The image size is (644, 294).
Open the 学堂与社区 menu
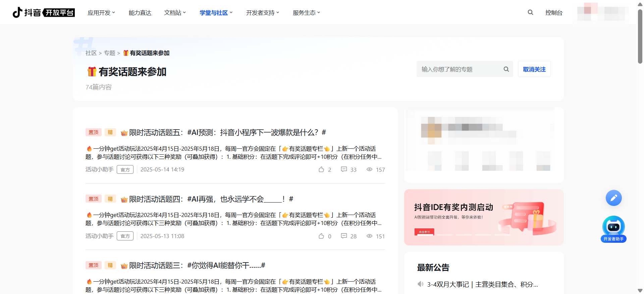[x=216, y=13]
